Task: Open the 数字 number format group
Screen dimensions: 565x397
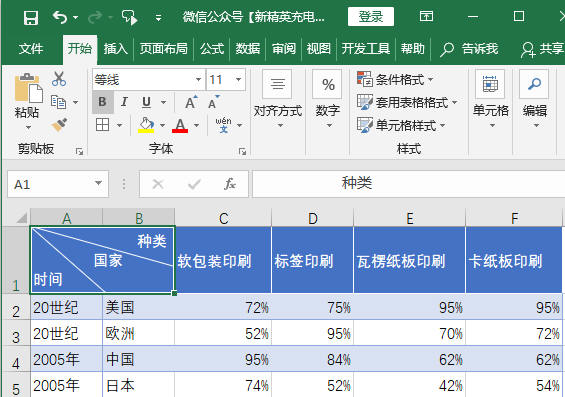Action: pos(328,99)
